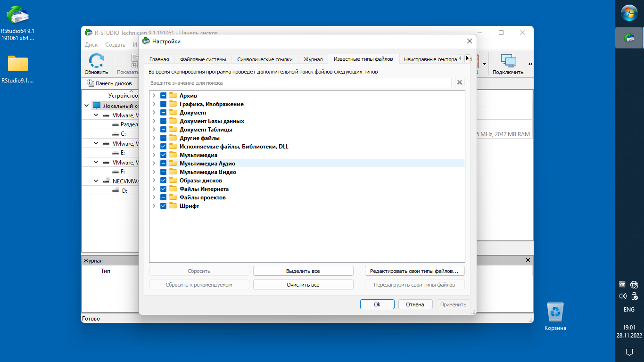Click the Подключить network connect icon
The width and height of the screenshot is (644, 362).
pyautogui.click(x=508, y=61)
